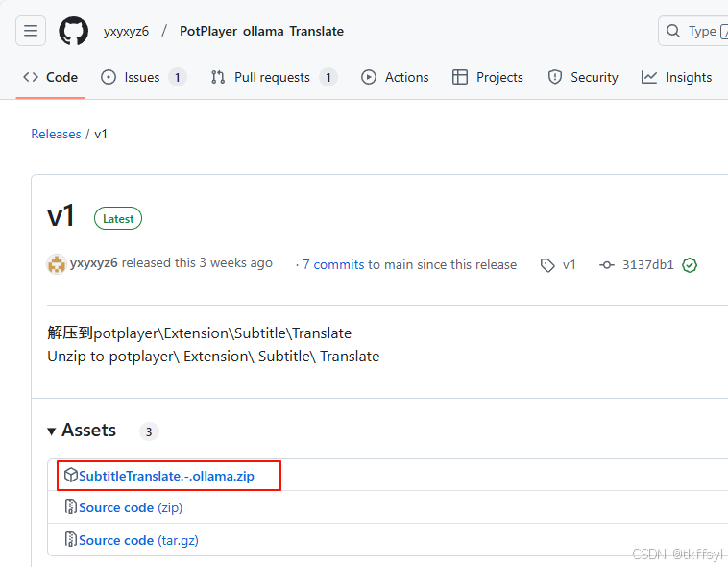The height and width of the screenshot is (567, 728).
Task: Show the green verified check status
Action: 690,265
